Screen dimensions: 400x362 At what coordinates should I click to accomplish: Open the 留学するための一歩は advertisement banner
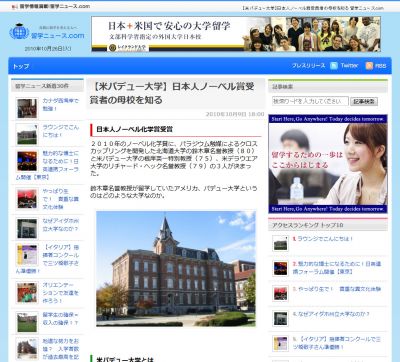(328, 164)
